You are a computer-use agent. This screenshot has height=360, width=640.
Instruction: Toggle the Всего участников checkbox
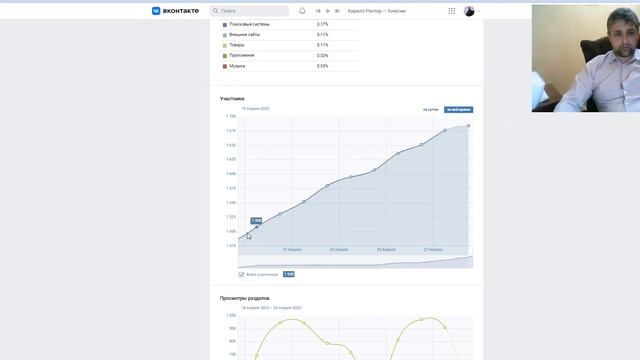click(x=241, y=274)
